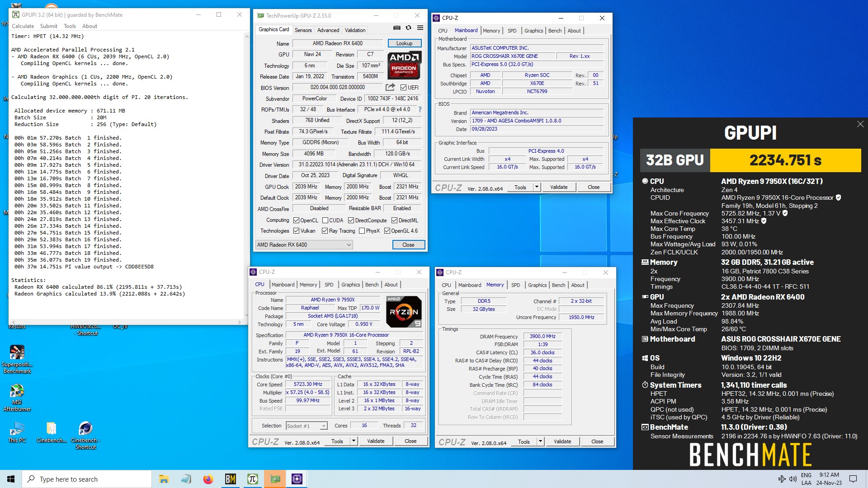Click the Bus Interface question mark icon

[420, 109]
